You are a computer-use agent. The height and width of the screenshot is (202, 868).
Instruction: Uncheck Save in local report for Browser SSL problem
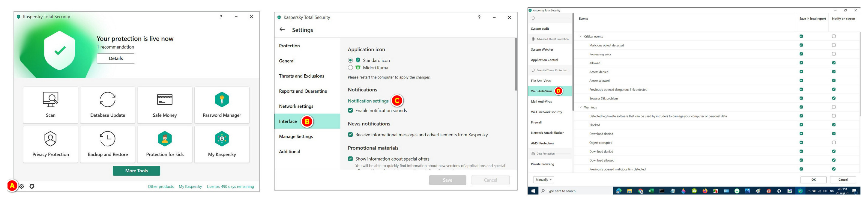(x=801, y=98)
